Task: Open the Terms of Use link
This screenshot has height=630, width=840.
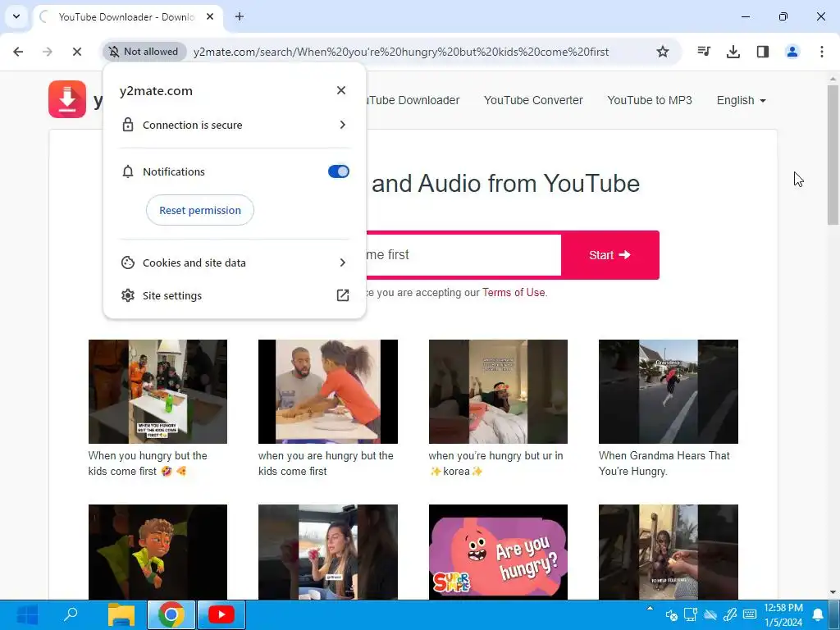Action: pos(514,293)
